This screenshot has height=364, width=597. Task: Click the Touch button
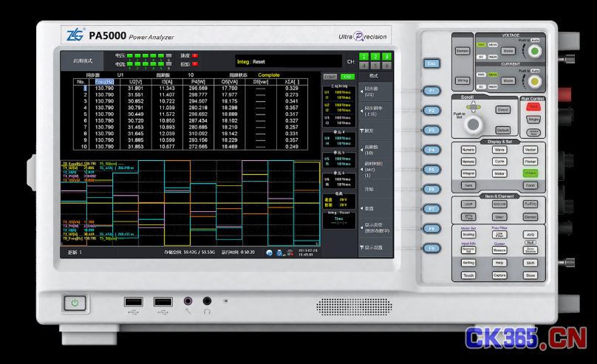point(468,275)
